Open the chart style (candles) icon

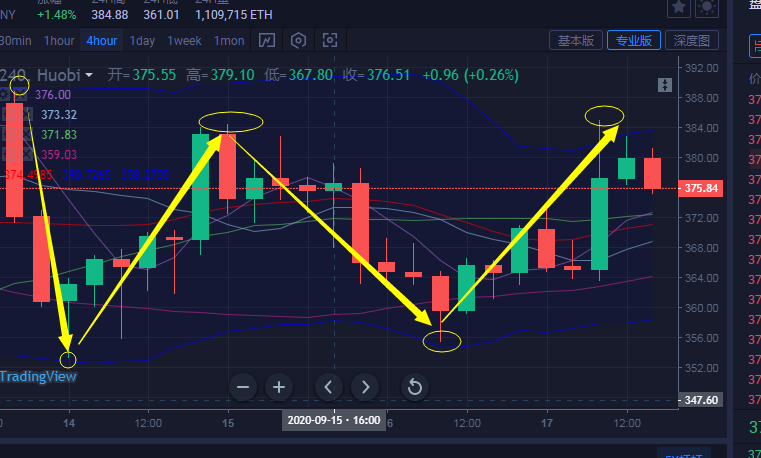pyautogui.click(x=267, y=41)
